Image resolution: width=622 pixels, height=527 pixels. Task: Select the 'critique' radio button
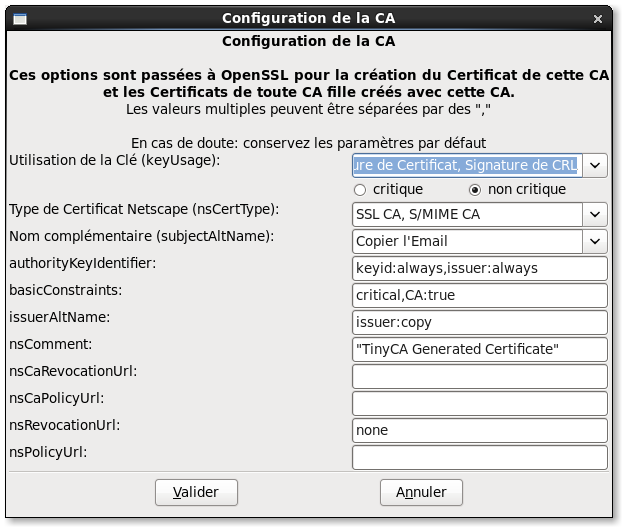coord(360,190)
